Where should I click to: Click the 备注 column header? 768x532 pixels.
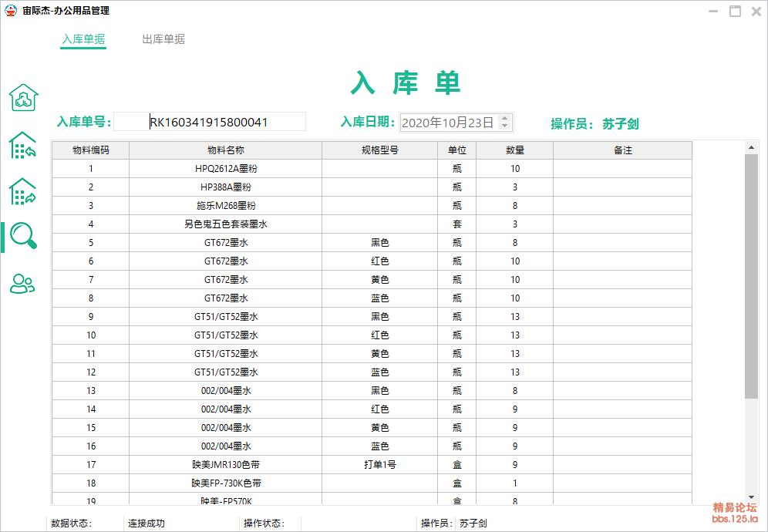622,150
